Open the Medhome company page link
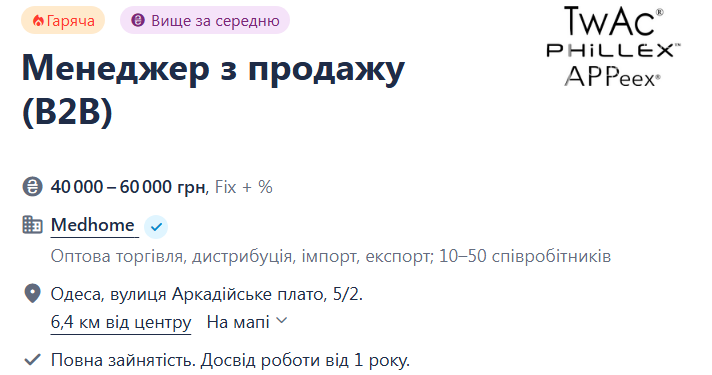Image resolution: width=712 pixels, height=375 pixels. click(x=93, y=225)
